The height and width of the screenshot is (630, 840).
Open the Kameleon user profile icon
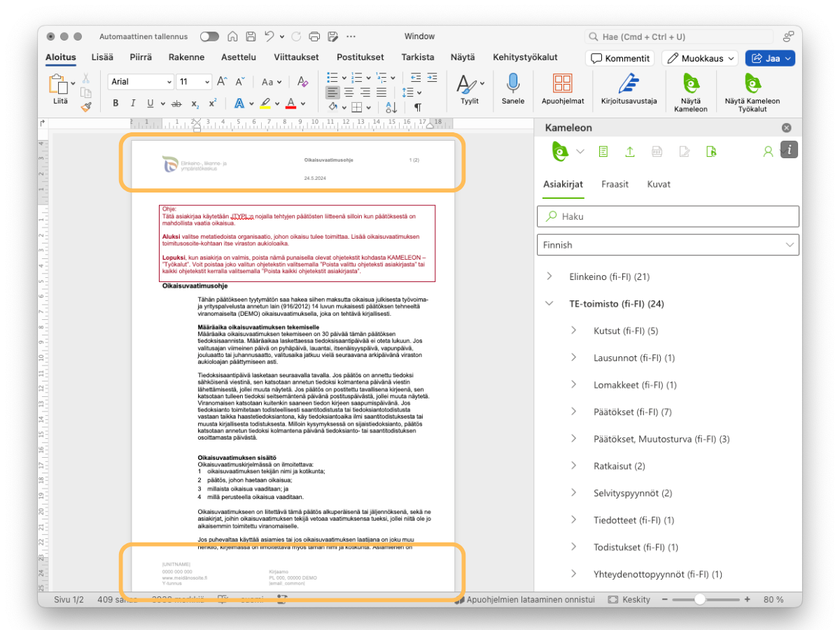(x=768, y=150)
